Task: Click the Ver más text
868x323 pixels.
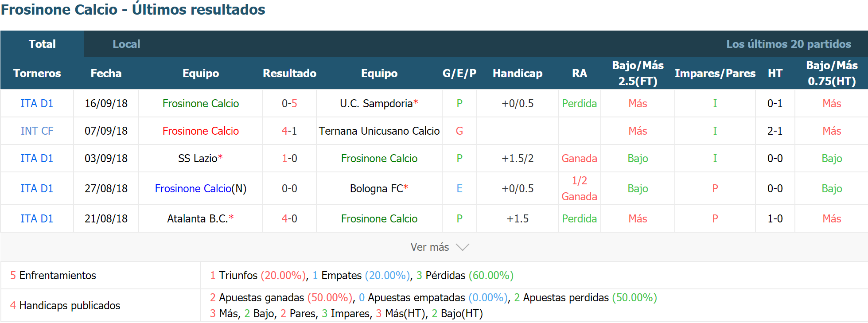Action: (x=429, y=247)
